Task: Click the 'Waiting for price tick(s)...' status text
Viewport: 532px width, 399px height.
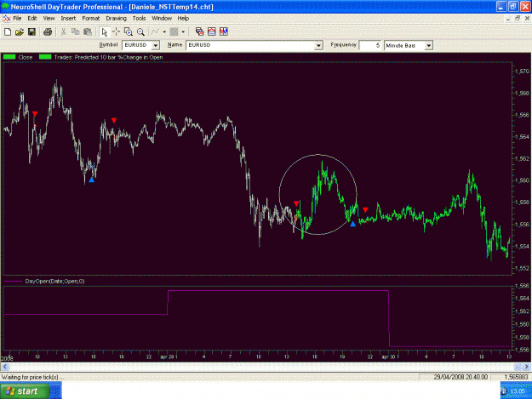Action: point(32,377)
